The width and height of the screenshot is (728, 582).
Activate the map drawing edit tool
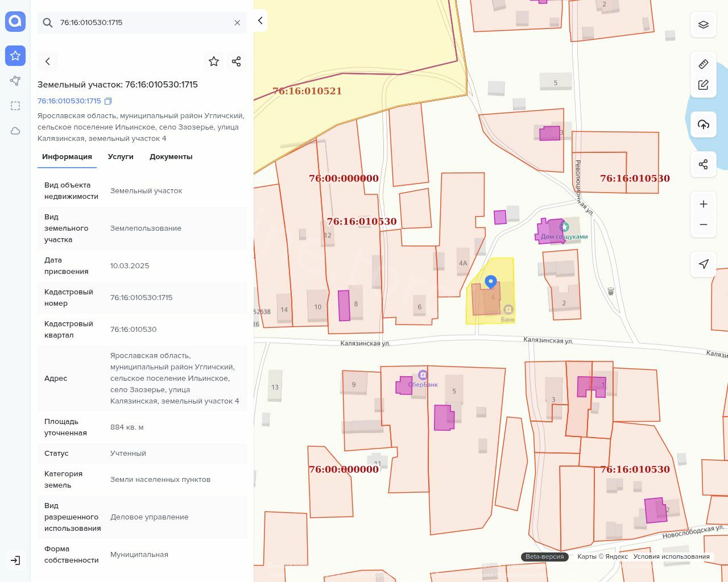pyautogui.click(x=704, y=85)
